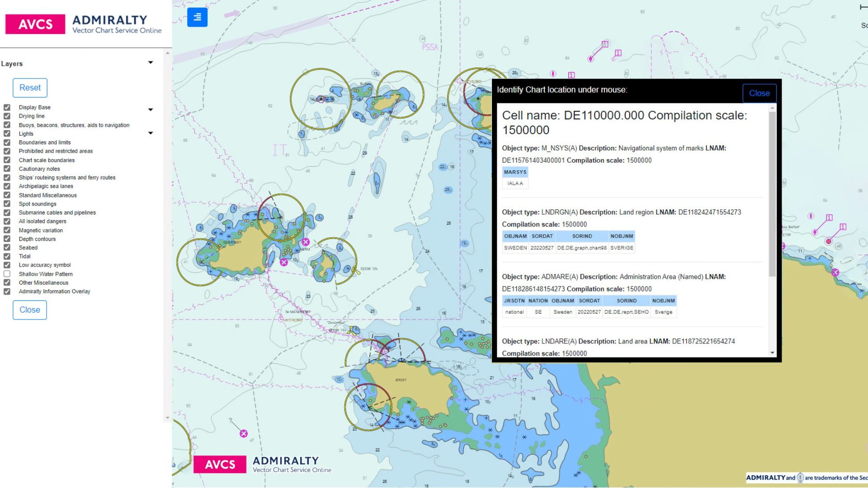Click the Prohibited and restricted areas layer label
The width and height of the screenshot is (868, 488).
(x=56, y=151)
